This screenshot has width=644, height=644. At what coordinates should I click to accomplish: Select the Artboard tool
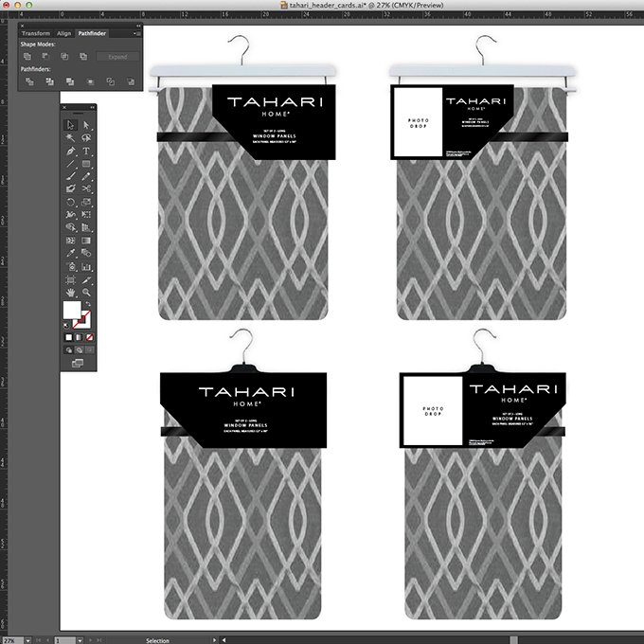[x=70, y=279]
